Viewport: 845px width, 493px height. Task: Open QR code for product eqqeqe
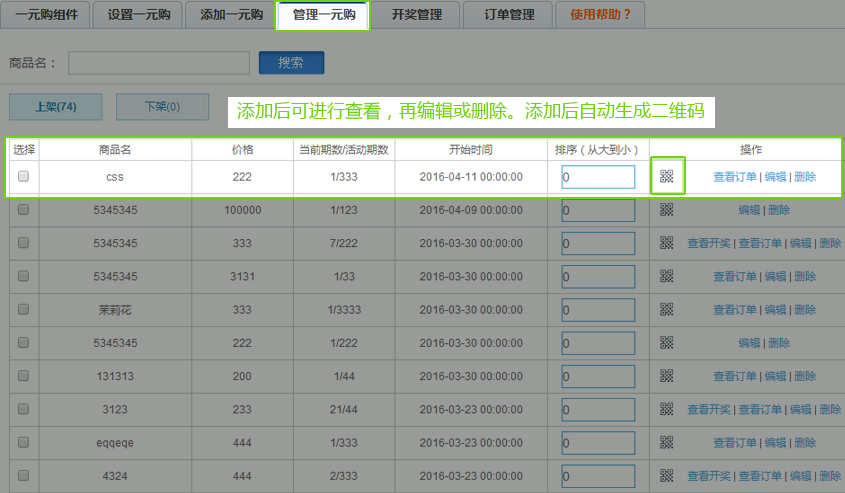point(667,443)
